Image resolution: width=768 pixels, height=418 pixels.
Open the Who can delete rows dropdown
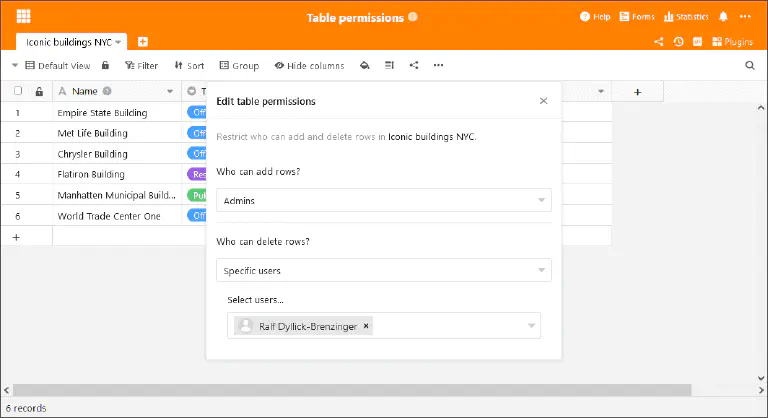pos(384,270)
